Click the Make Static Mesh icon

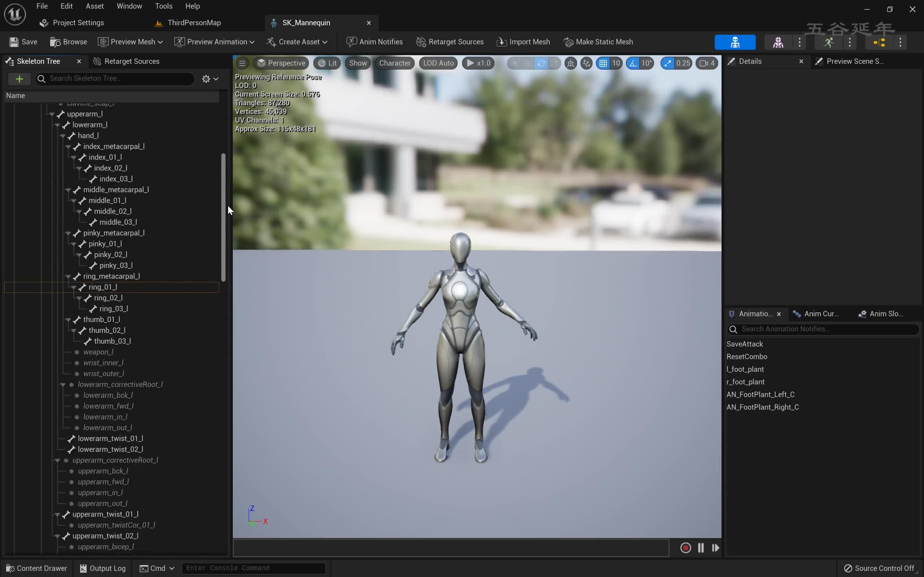pos(568,42)
